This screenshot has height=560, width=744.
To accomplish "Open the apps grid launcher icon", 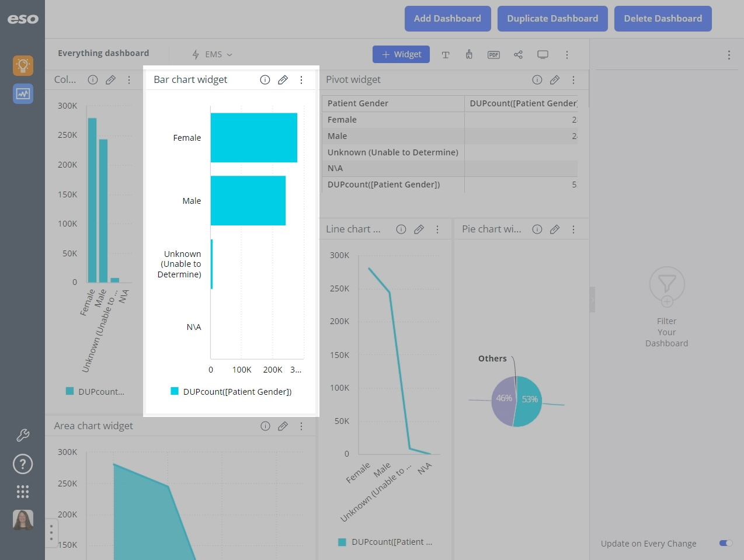I will click(23, 492).
